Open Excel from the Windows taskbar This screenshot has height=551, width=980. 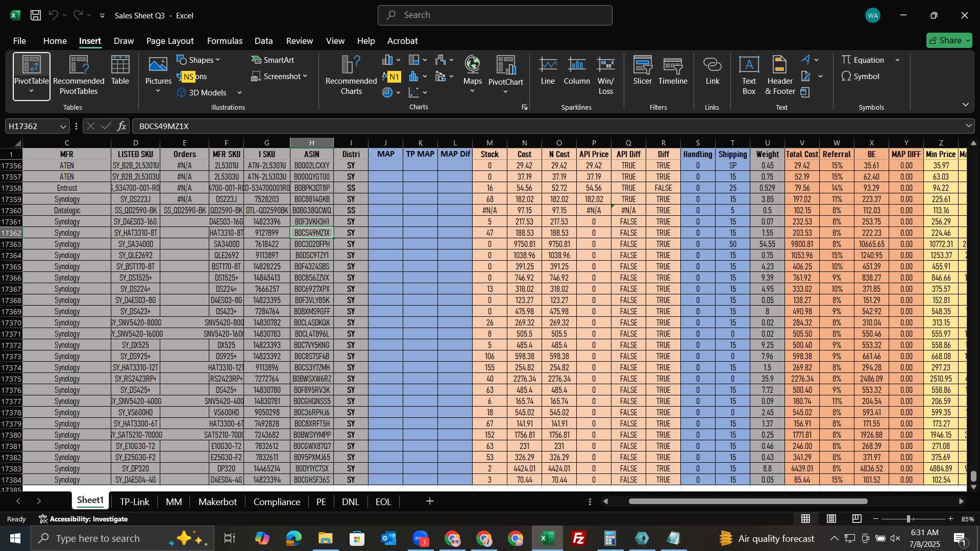coord(547,538)
